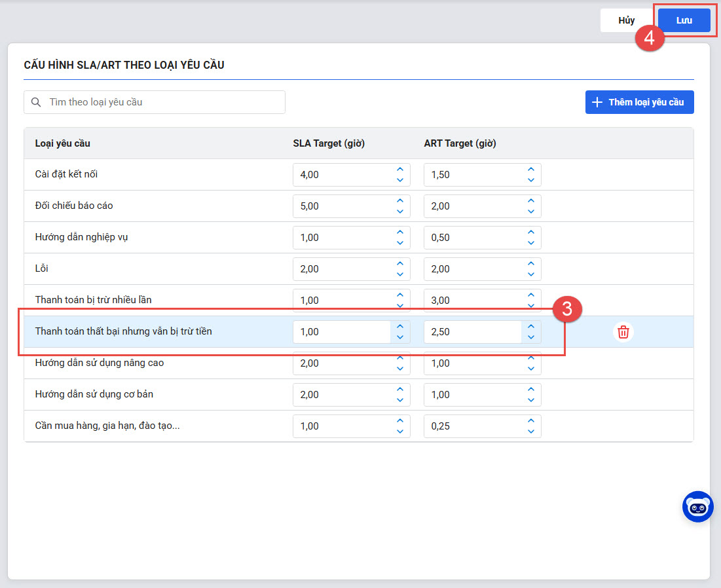This screenshot has width=721, height=588.
Task: Decrease ART Target for Cài đặt kết nối
Action: [x=531, y=180]
